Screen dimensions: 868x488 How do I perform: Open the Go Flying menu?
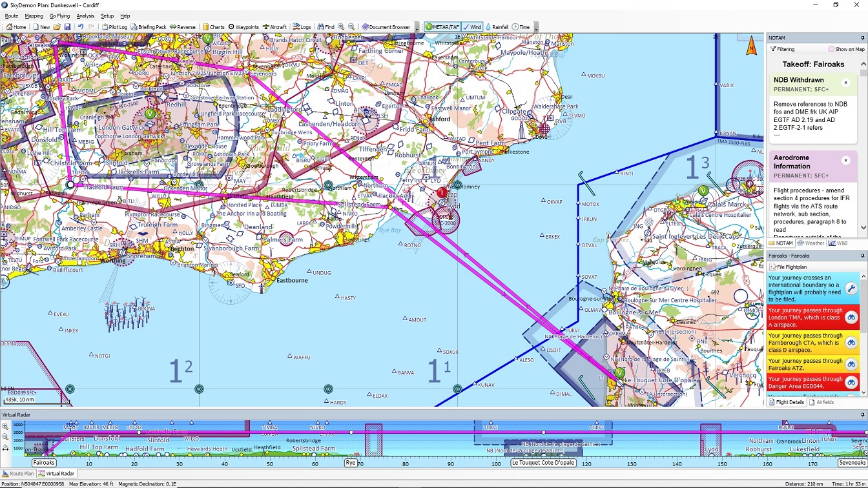click(x=59, y=16)
